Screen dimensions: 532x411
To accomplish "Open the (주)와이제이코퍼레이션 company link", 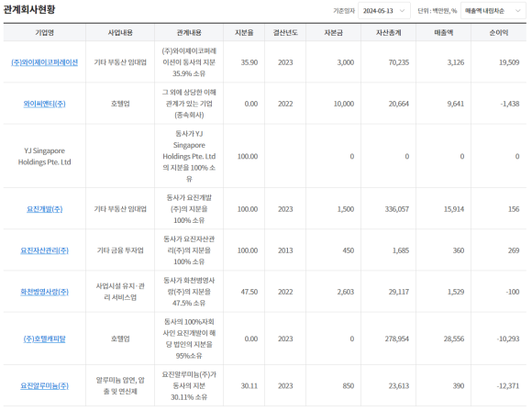I will point(44,62).
